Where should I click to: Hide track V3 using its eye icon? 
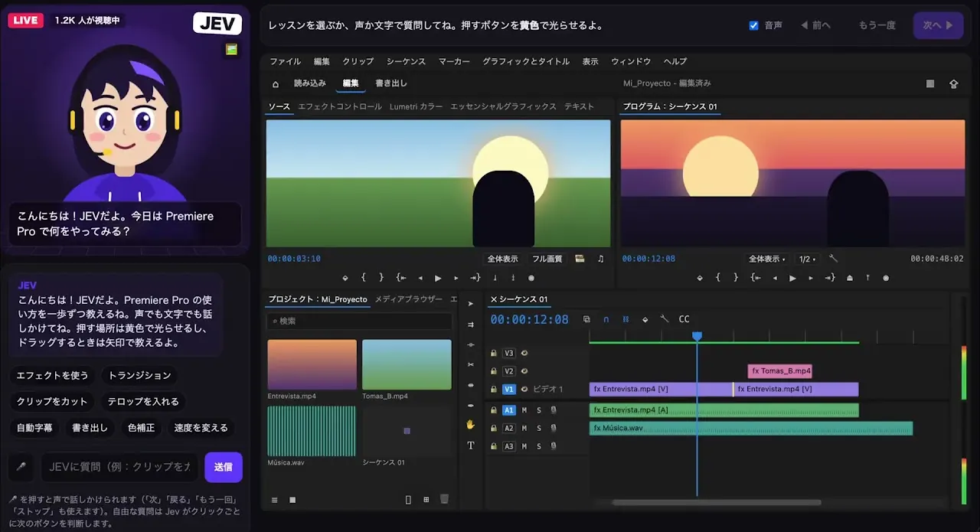pos(524,353)
